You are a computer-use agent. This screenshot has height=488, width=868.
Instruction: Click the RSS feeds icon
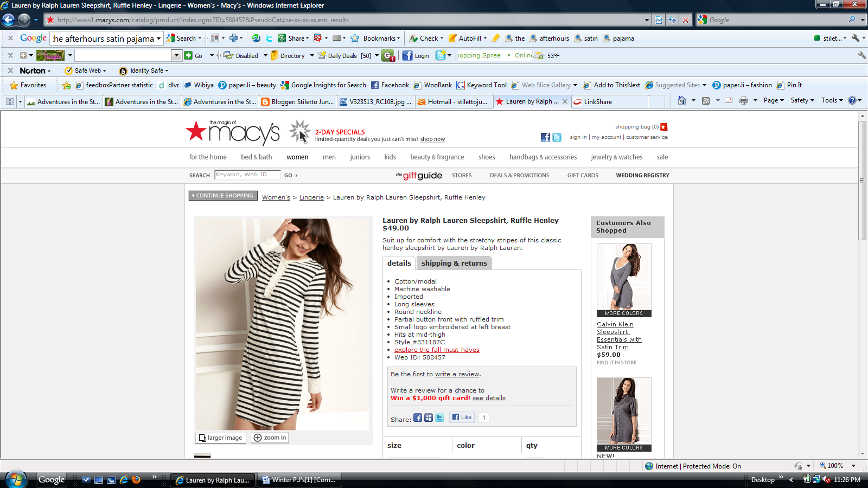click(x=706, y=100)
